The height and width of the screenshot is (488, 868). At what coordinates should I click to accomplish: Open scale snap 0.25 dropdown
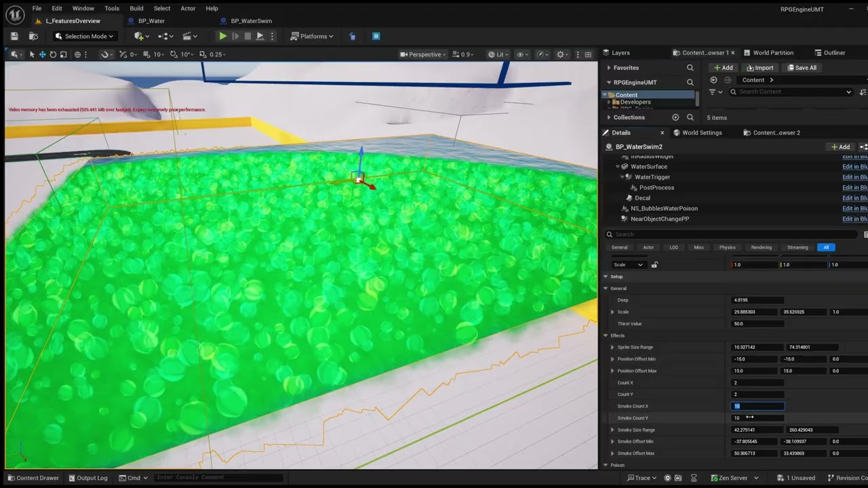coord(218,54)
